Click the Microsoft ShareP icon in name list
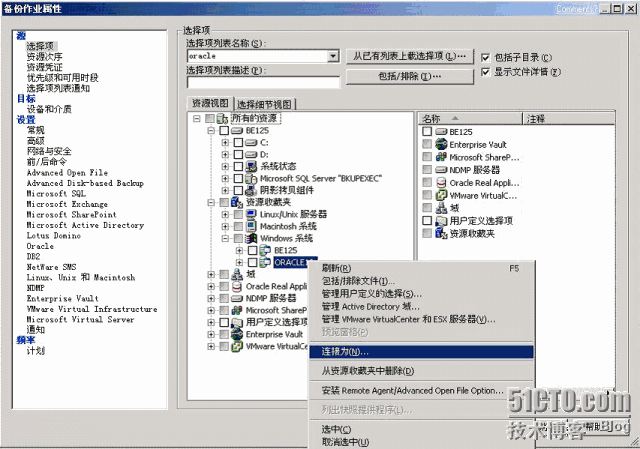 coord(441,157)
